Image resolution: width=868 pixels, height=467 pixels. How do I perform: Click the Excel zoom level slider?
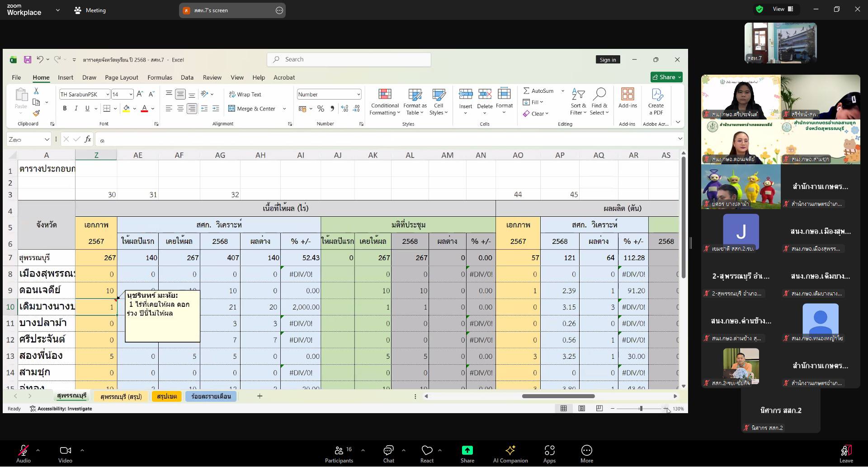[x=641, y=409]
